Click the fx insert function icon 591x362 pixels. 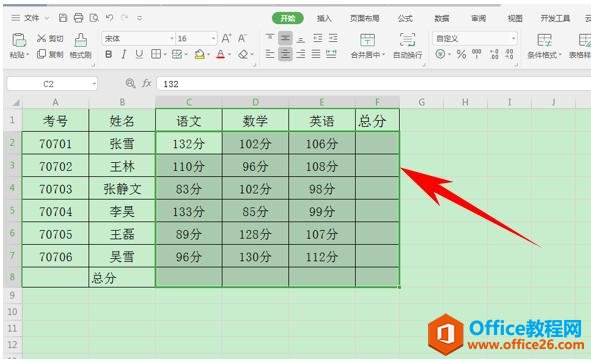pos(146,83)
